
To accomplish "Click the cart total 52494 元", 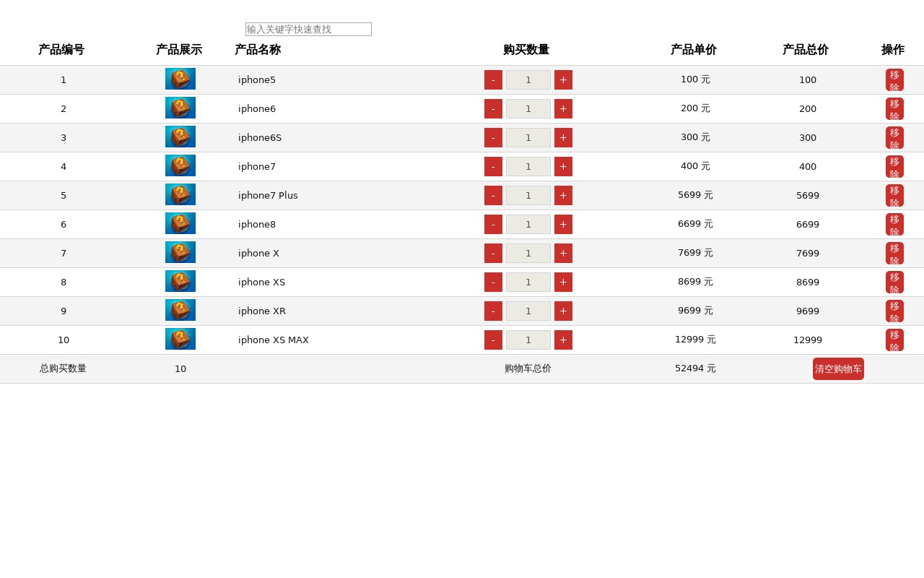I will click(x=695, y=368).
